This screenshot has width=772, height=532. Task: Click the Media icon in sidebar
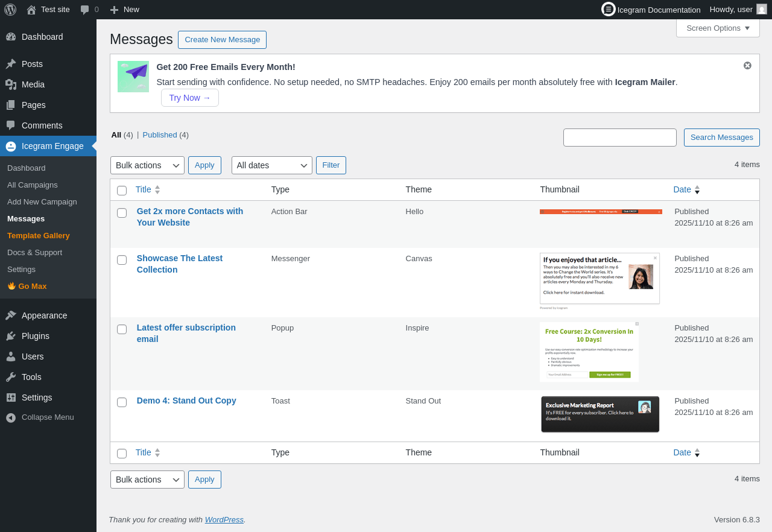pos(11,84)
